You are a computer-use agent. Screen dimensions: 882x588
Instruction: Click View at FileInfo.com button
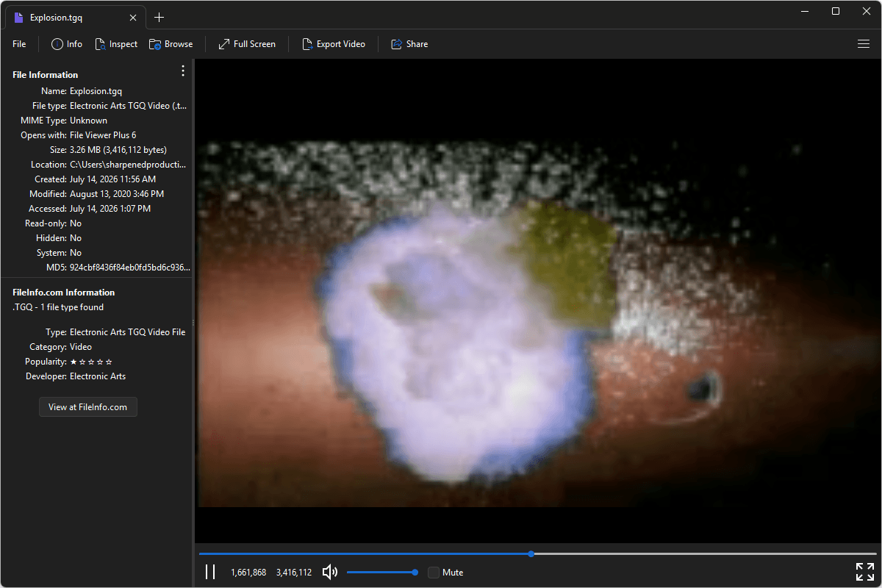coord(88,406)
